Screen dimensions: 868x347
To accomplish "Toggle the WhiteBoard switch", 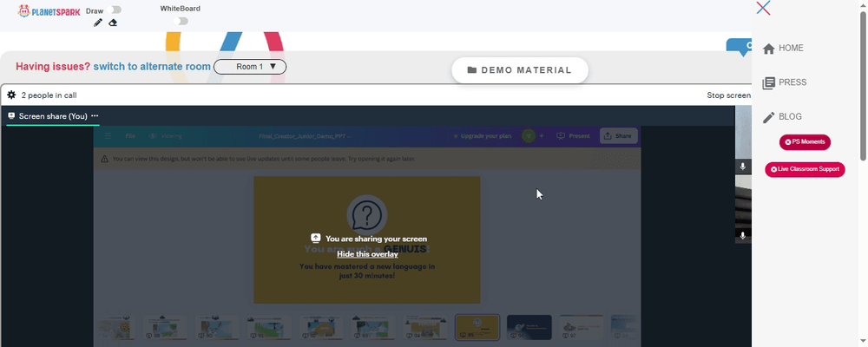I will (181, 21).
